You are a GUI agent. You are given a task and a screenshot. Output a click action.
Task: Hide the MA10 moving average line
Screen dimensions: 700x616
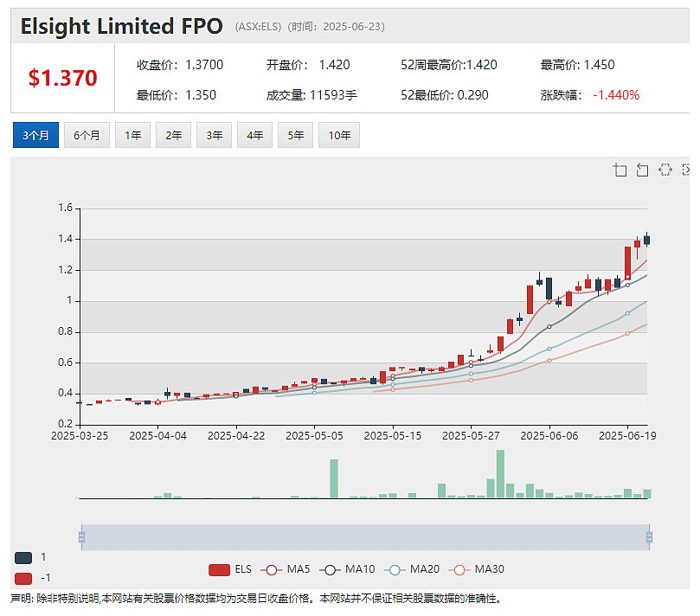click(347, 569)
